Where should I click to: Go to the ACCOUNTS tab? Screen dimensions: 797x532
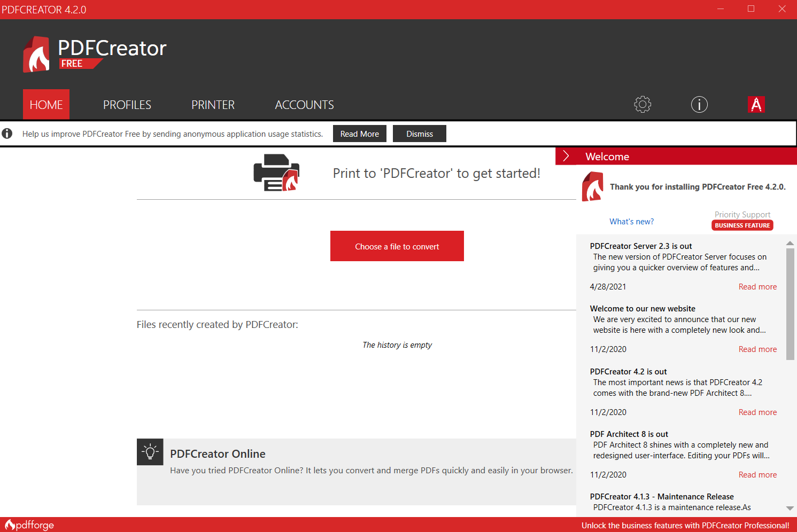pos(305,105)
